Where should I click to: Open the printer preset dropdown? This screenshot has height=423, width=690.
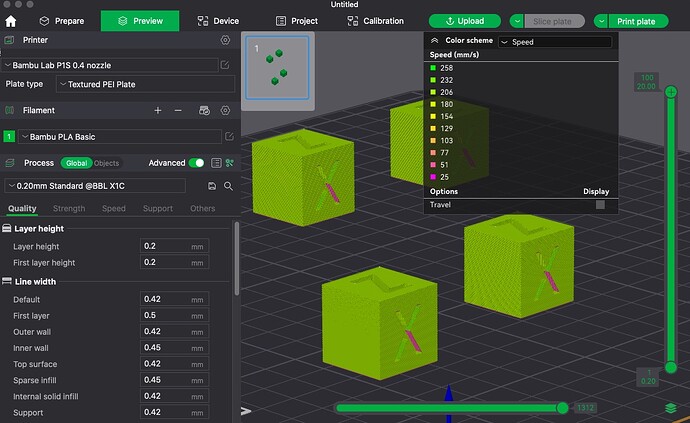[x=110, y=65]
